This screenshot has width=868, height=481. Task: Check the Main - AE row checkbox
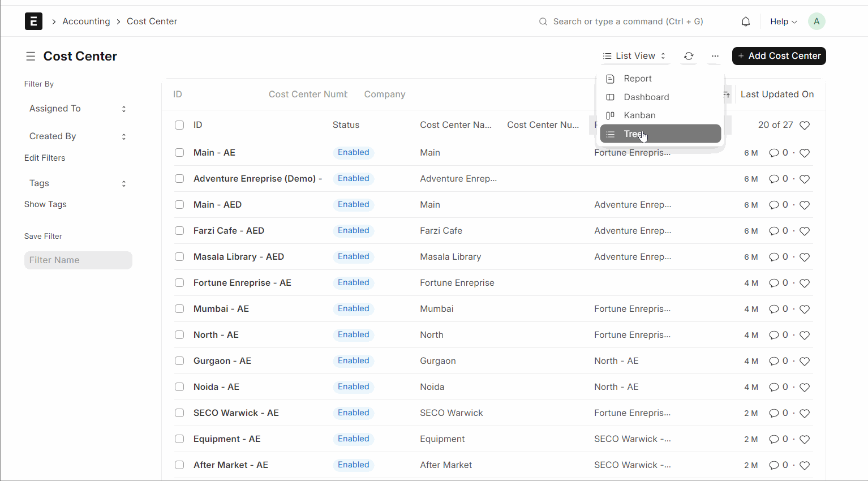(179, 153)
